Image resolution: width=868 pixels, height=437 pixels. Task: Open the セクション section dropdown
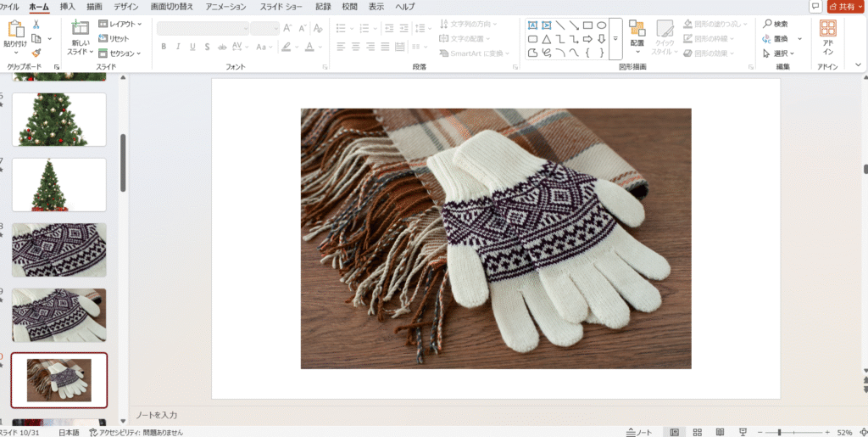(x=119, y=53)
